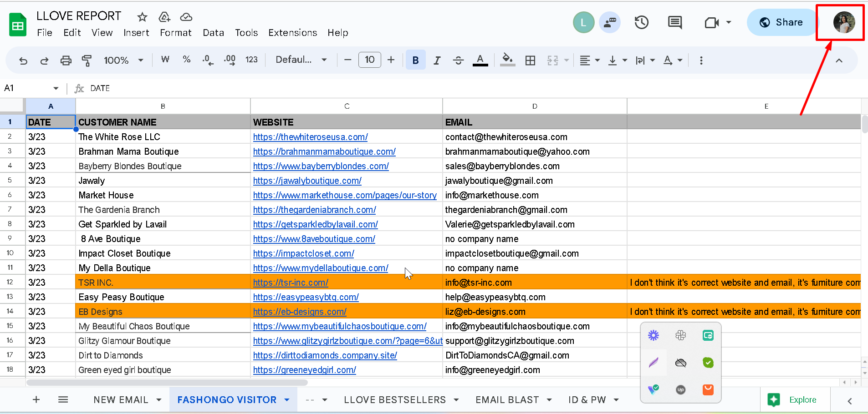
Task: Open the text color picker
Action: pos(480,60)
